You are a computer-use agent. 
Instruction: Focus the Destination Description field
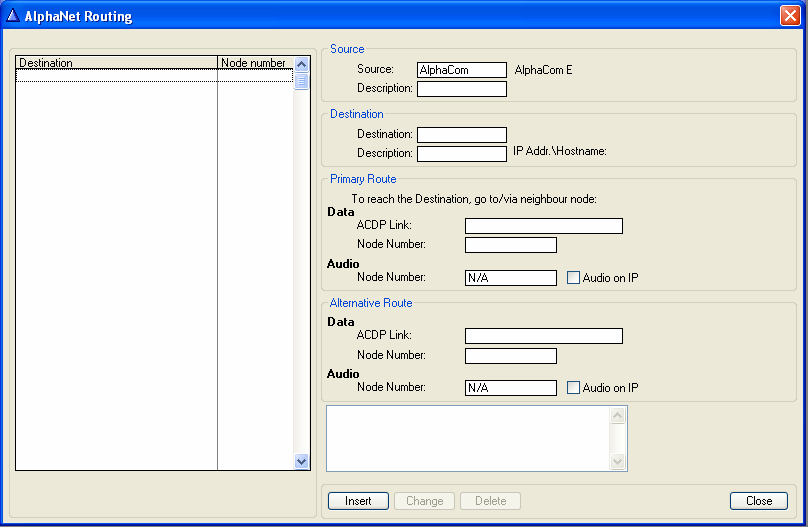point(461,154)
